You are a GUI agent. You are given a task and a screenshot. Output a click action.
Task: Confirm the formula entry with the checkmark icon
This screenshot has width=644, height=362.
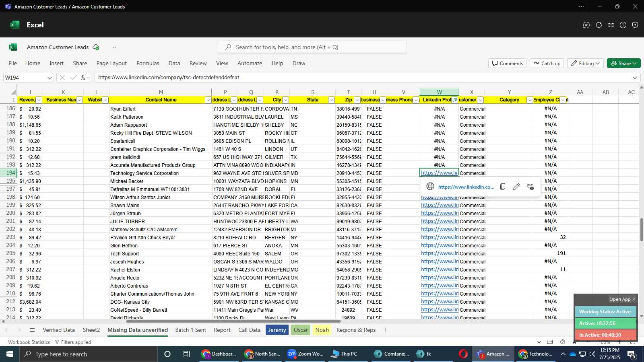point(73,78)
